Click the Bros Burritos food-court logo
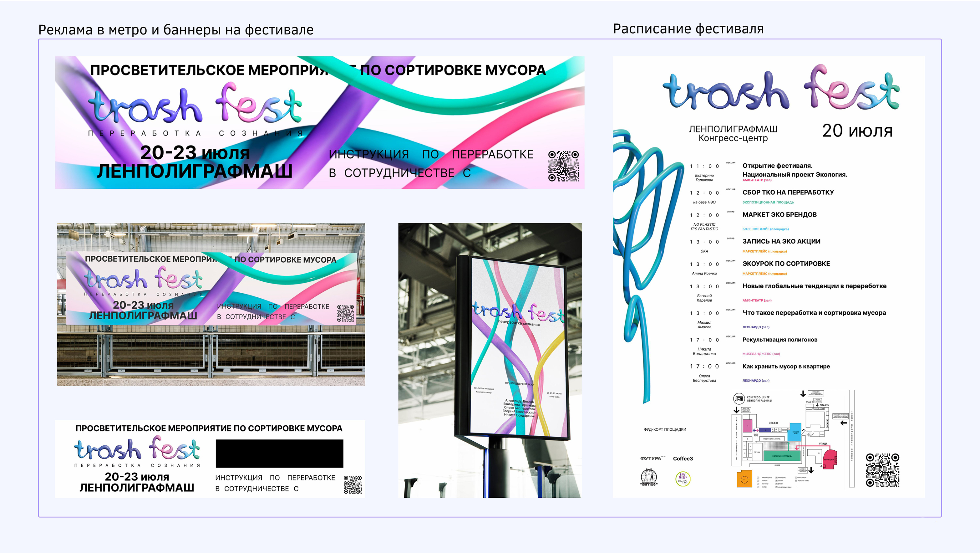Image resolution: width=980 pixels, height=554 pixels. tap(649, 477)
